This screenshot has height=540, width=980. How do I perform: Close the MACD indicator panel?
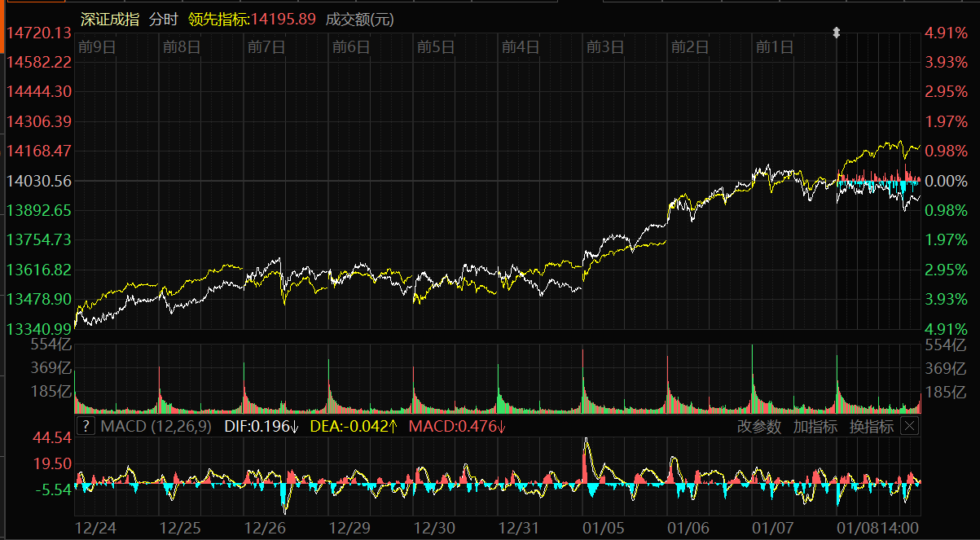911,426
